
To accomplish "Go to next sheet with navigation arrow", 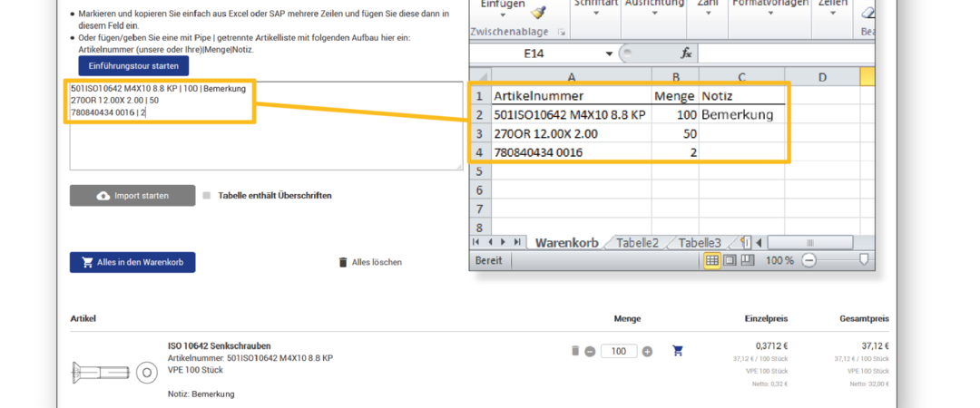I will 503,242.
